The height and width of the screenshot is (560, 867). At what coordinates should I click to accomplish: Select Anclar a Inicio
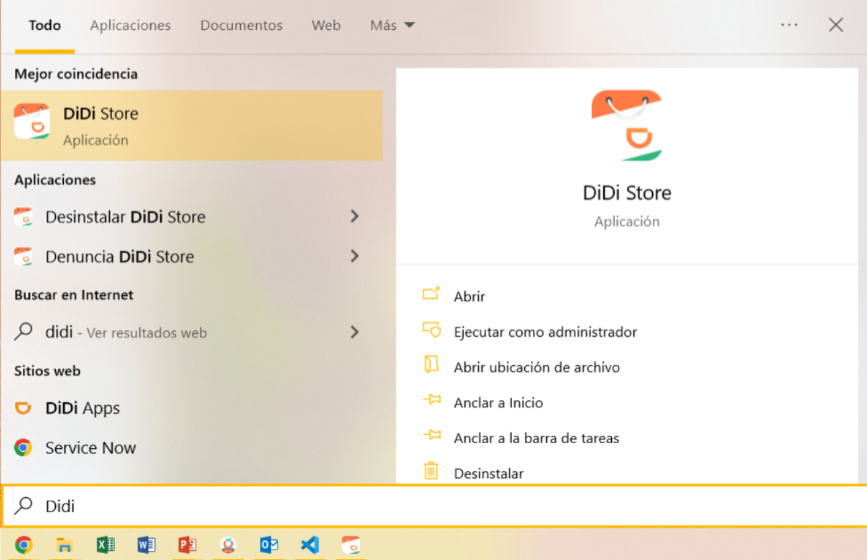click(498, 402)
